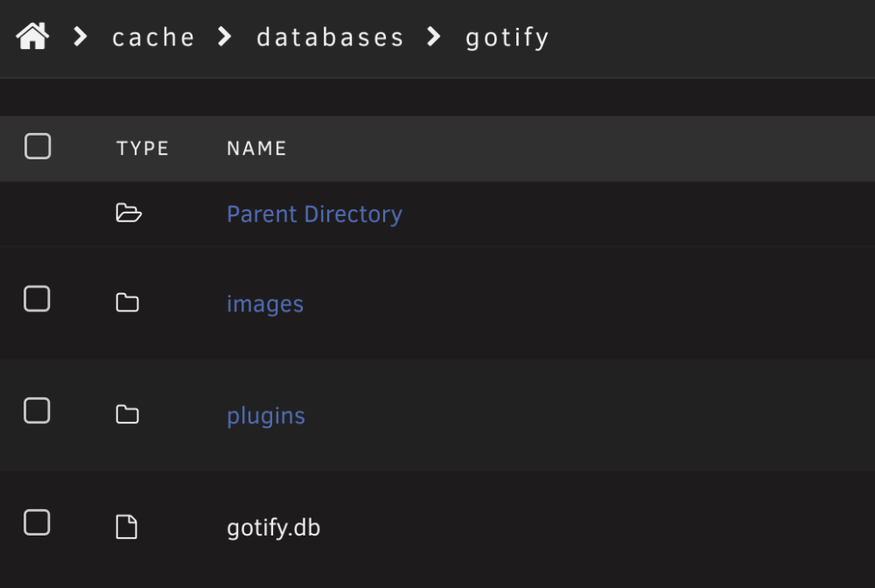Image resolution: width=875 pixels, height=588 pixels.
Task: Sort by NAME column header
Action: pyautogui.click(x=256, y=149)
